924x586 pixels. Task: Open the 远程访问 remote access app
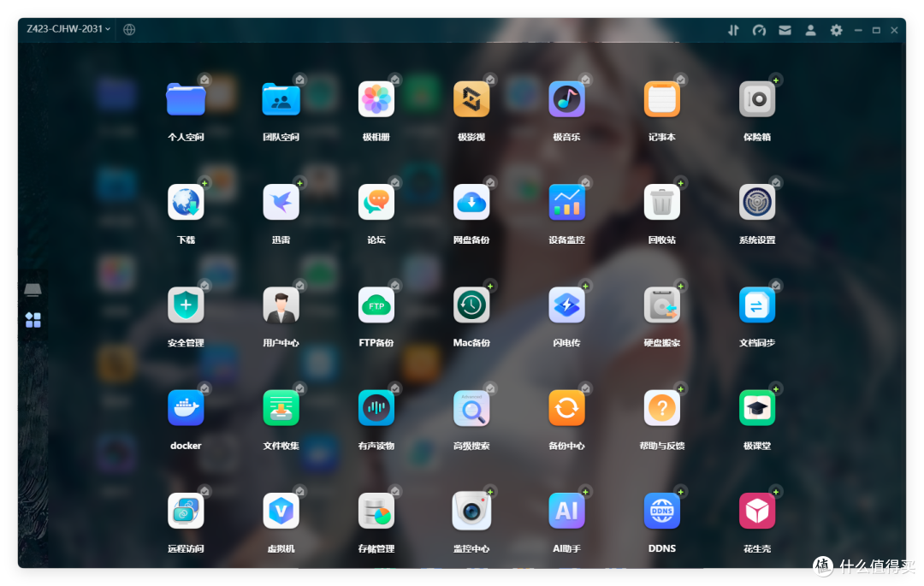click(x=186, y=511)
